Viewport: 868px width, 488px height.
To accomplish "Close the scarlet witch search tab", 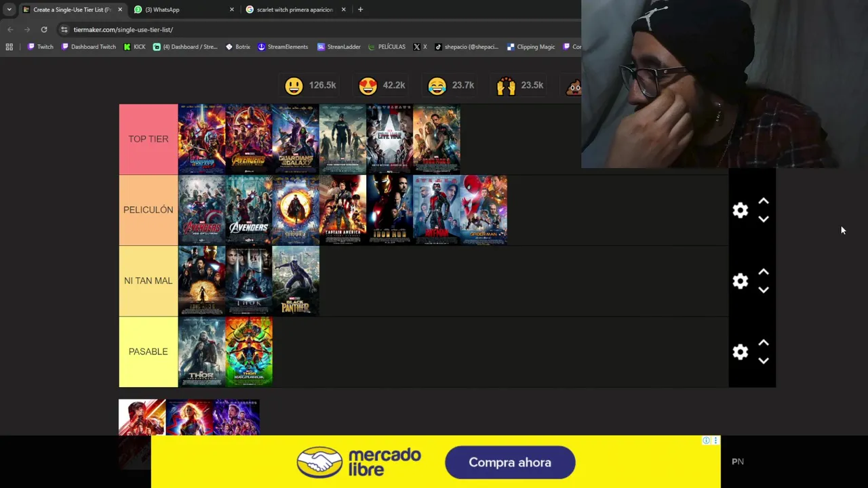I will pos(343,9).
